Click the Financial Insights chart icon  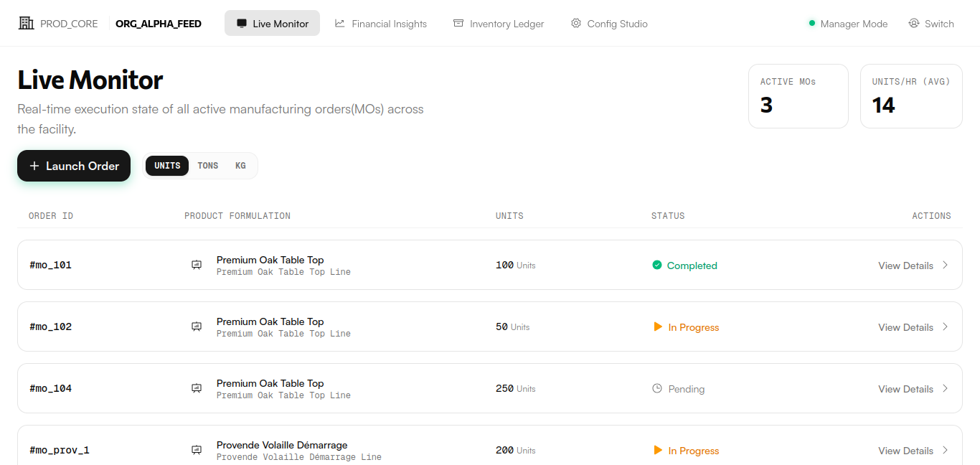click(340, 24)
